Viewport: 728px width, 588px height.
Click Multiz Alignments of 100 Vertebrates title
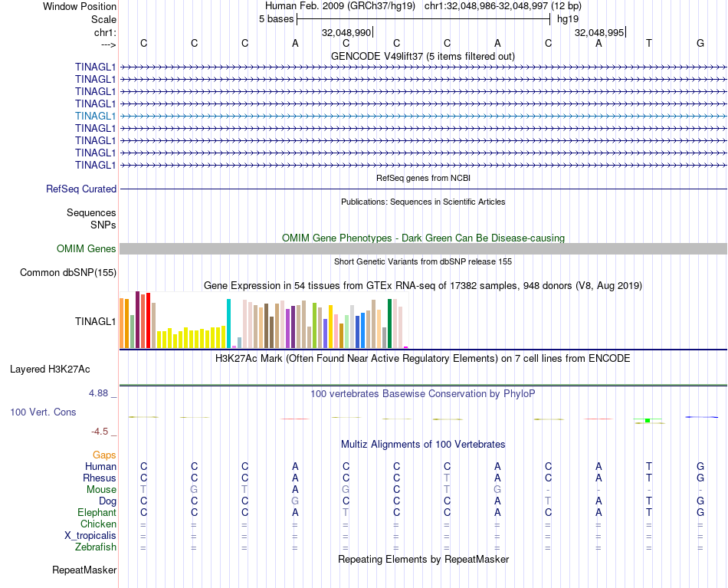pyautogui.click(x=422, y=444)
